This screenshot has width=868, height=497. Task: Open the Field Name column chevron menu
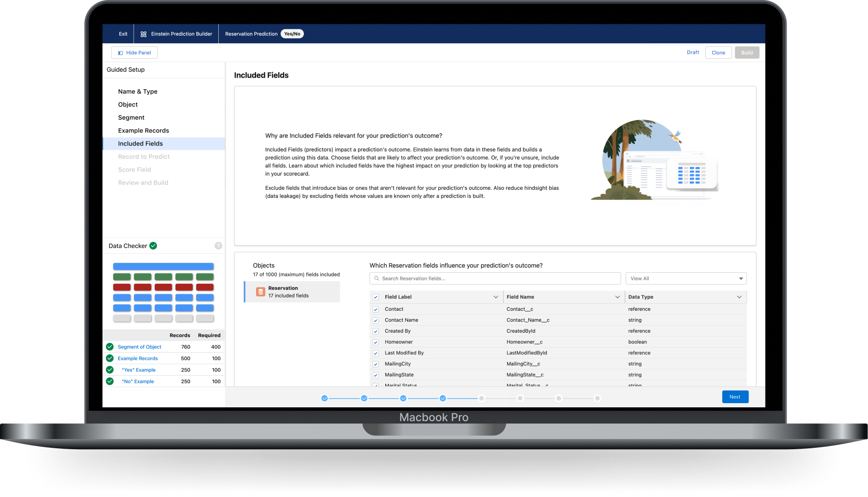point(617,297)
